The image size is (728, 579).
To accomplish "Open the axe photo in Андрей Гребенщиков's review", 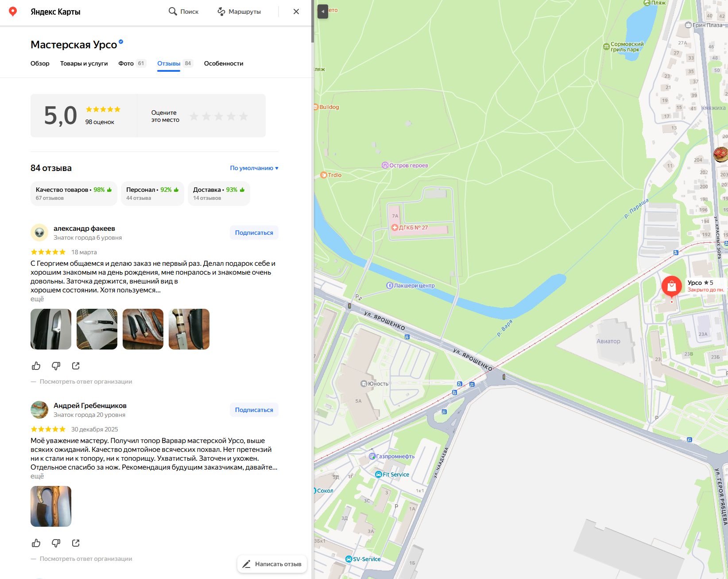I will pyautogui.click(x=51, y=506).
